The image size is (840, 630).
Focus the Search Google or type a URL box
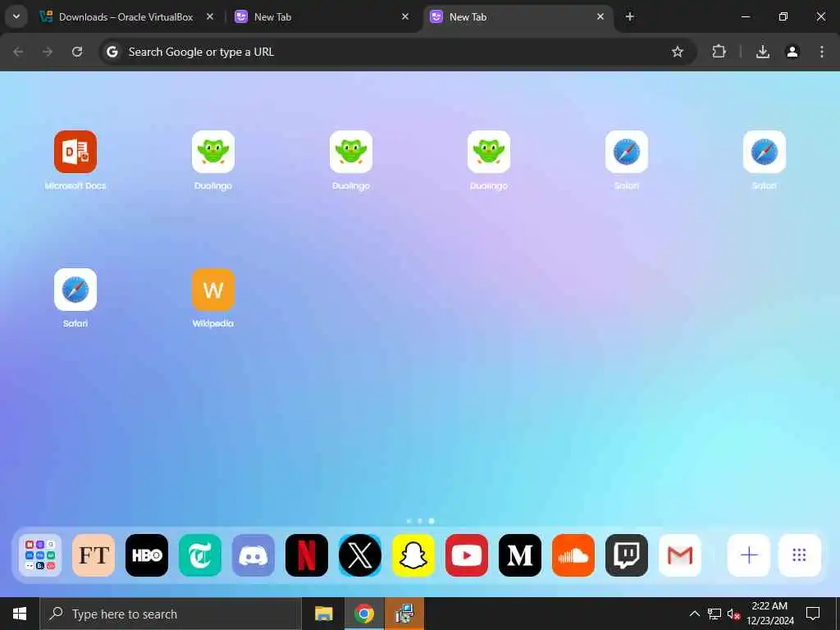[x=398, y=52]
